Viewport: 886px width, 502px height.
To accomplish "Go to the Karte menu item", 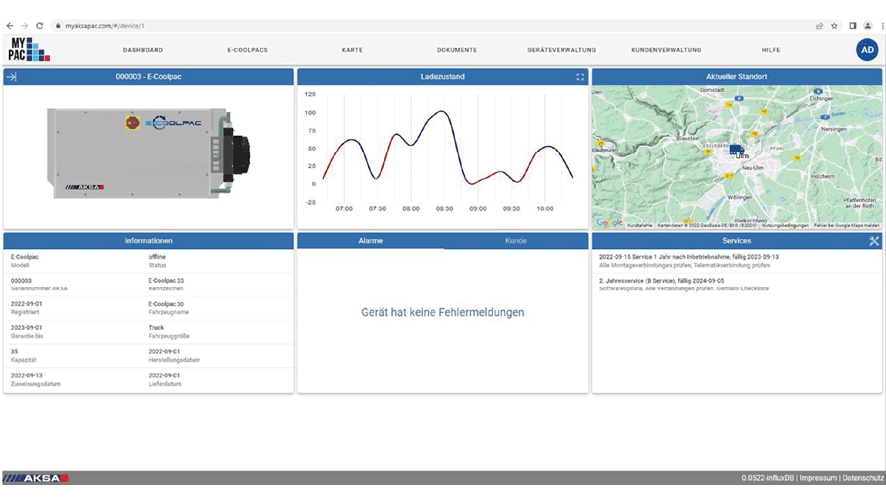I will [x=352, y=50].
